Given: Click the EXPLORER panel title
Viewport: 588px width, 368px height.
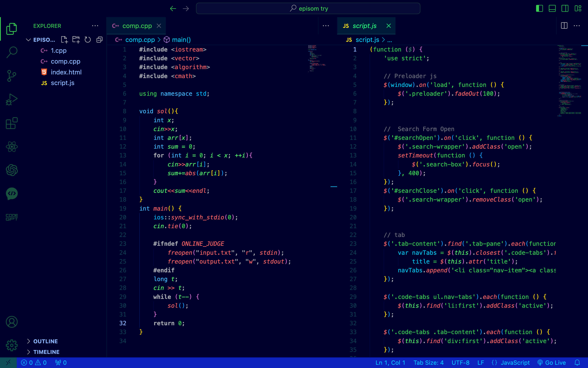Looking at the screenshot, I should [47, 26].
